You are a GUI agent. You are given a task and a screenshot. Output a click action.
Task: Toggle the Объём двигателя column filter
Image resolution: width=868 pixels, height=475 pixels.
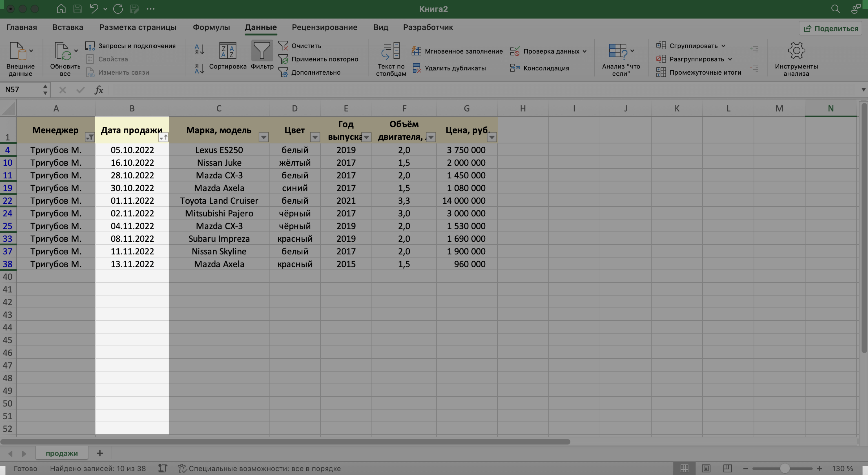[431, 137]
